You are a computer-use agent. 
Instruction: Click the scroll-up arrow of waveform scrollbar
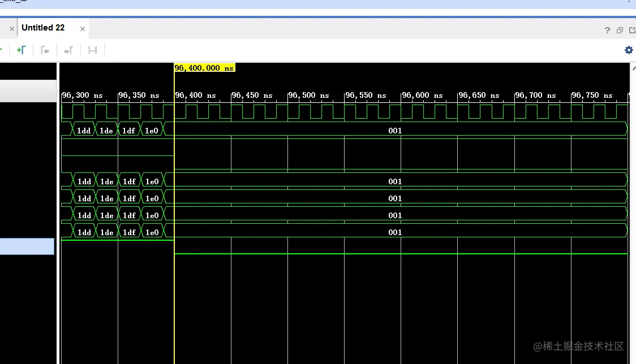click(633, 67)
